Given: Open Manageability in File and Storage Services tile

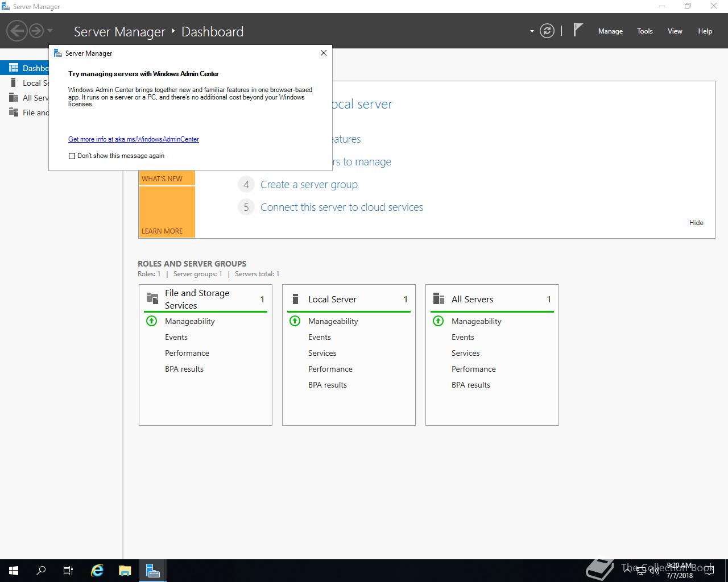Looking at the screenshot, I should 190,321.
